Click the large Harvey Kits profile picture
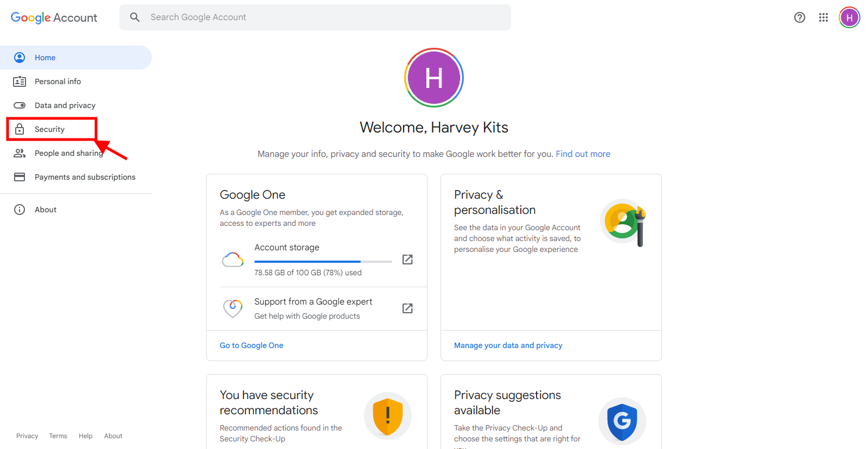The width and height of the screenshot is (868, 449). pyautogui.click(x=433, y=78)
